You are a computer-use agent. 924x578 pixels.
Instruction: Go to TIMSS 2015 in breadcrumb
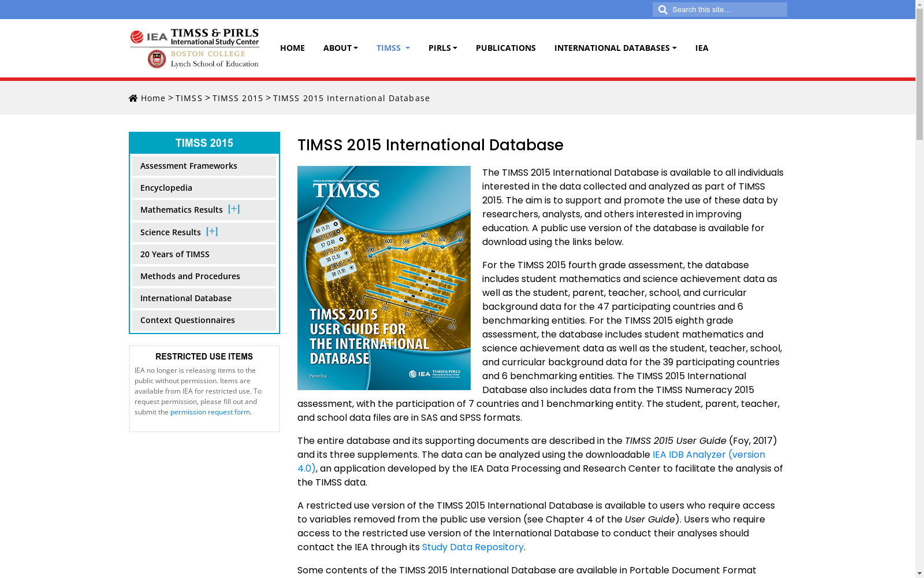(x=238, y=98)
